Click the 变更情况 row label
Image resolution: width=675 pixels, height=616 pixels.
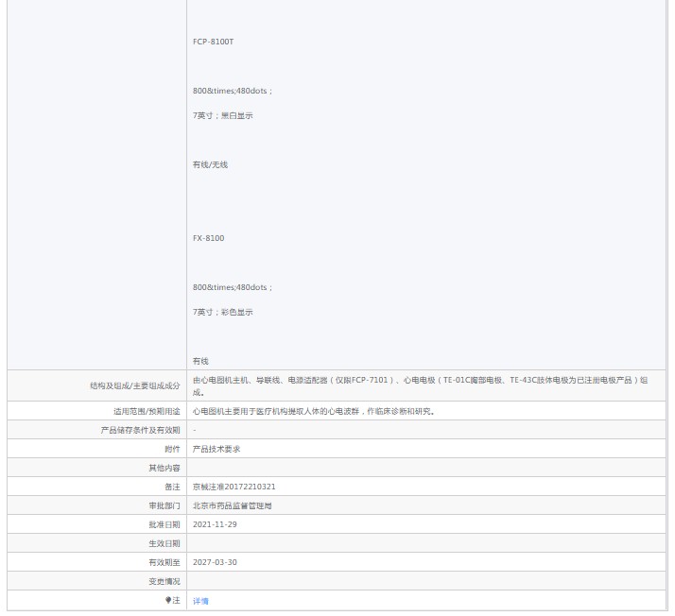(164, 581)
